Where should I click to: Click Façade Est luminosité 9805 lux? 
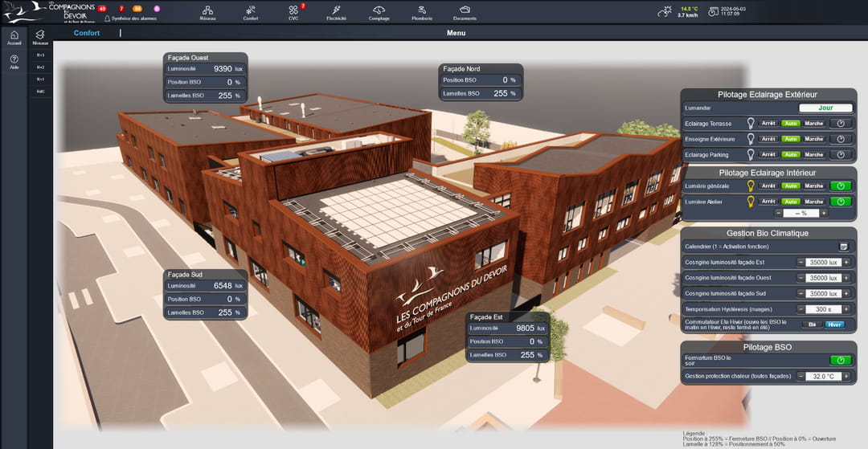pos(508,328)
